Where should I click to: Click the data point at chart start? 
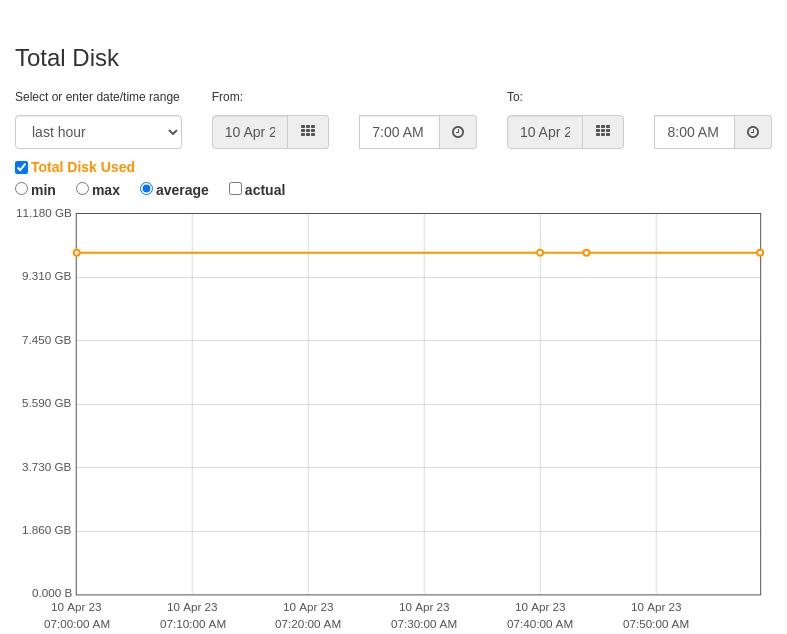tap(77, 253)
